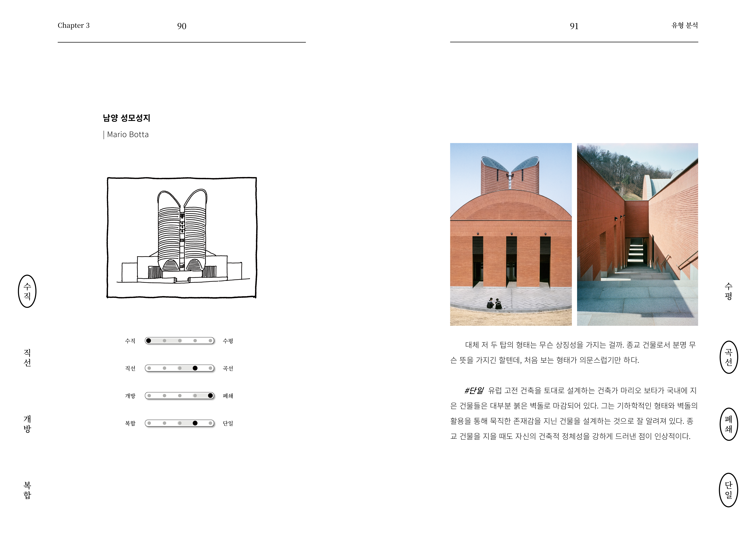Click the Chapter 3 header text
The image size is (756, 560).
tap(73, 25)
